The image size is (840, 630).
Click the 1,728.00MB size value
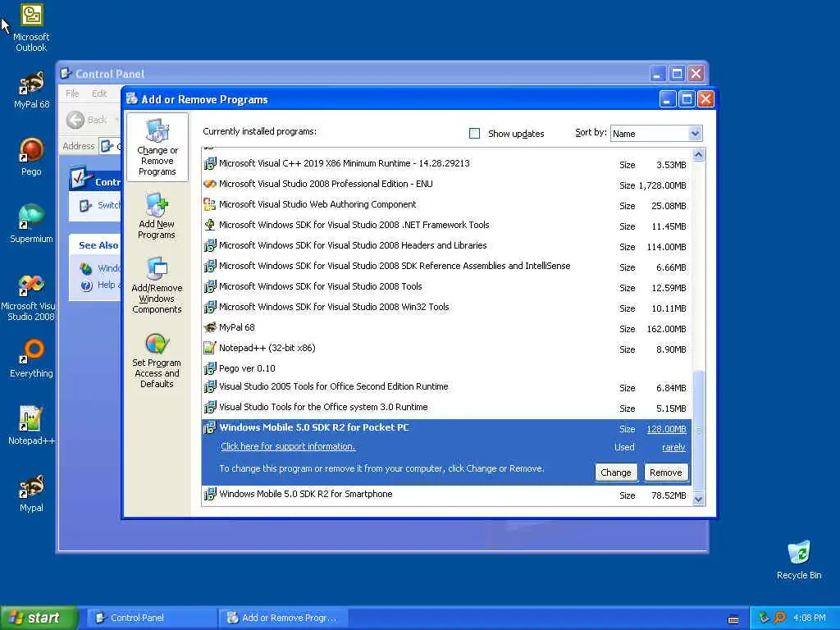[662, 185]
